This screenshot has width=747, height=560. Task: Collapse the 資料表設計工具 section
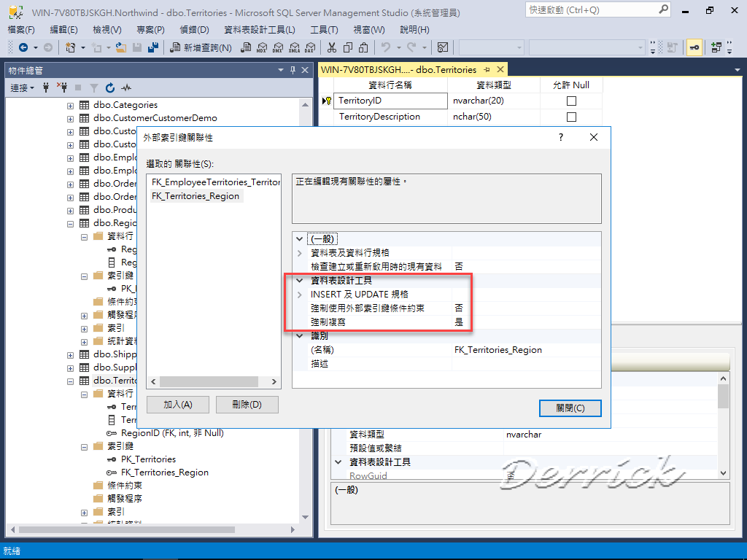click(298, 280)
